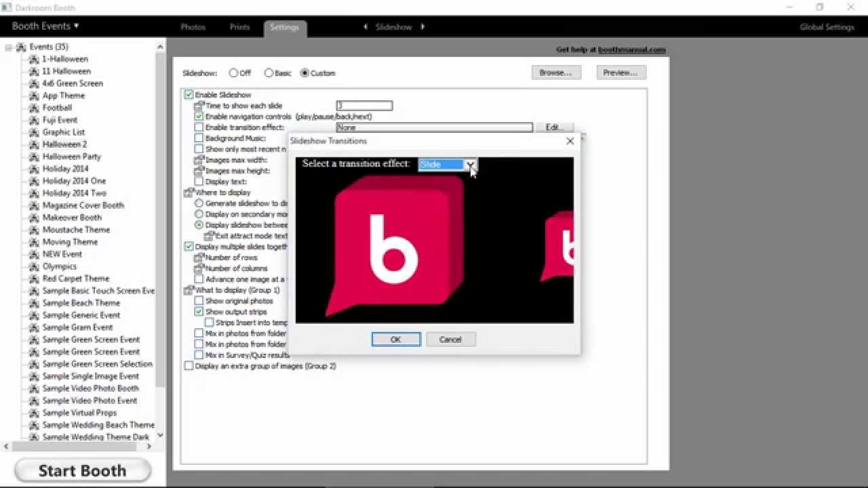Viewport: 868px width, 488px height.
Task: Select the Custom slideshow radio button
Action: tap(304, 73)
